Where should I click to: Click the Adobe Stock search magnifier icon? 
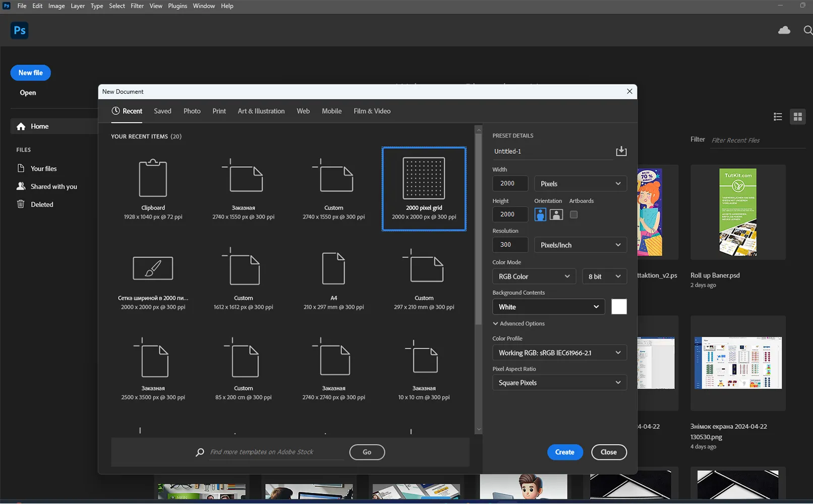200,452
